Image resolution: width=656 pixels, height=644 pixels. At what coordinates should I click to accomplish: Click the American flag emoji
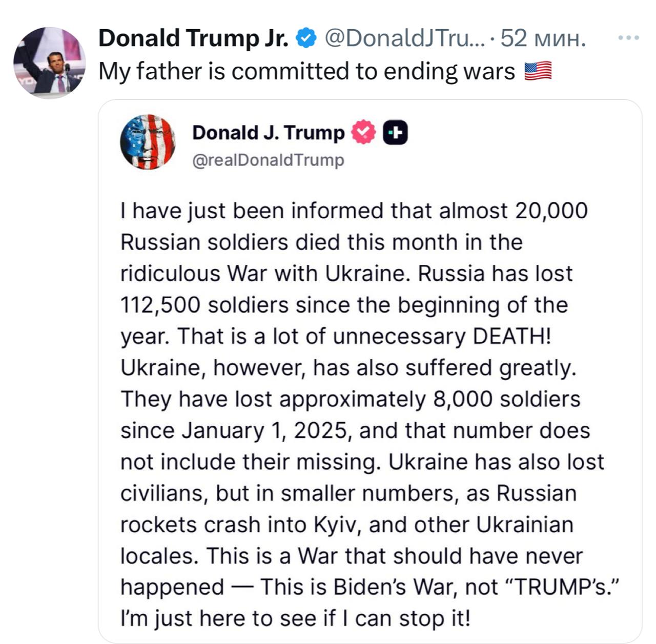[538, 71]
